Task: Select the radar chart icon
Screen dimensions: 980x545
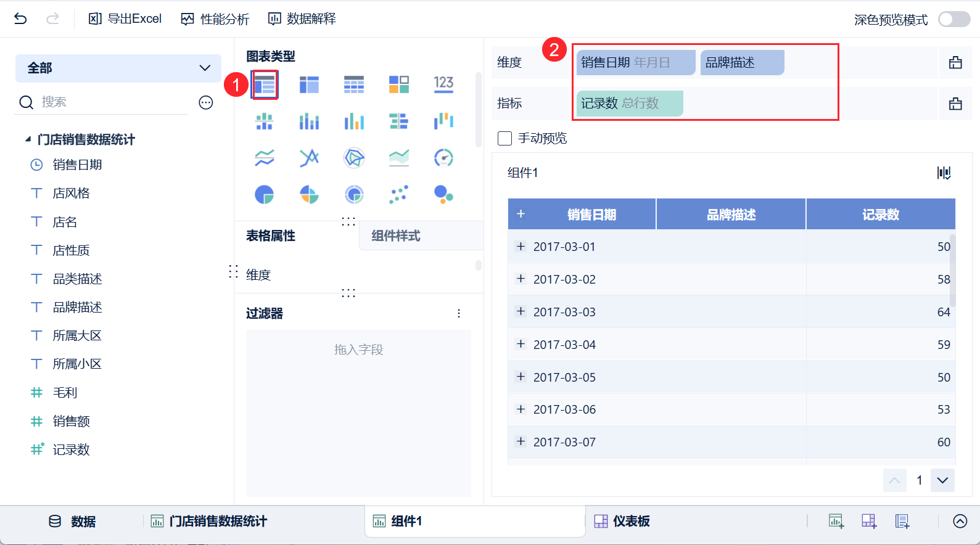Action: [354, 158]
